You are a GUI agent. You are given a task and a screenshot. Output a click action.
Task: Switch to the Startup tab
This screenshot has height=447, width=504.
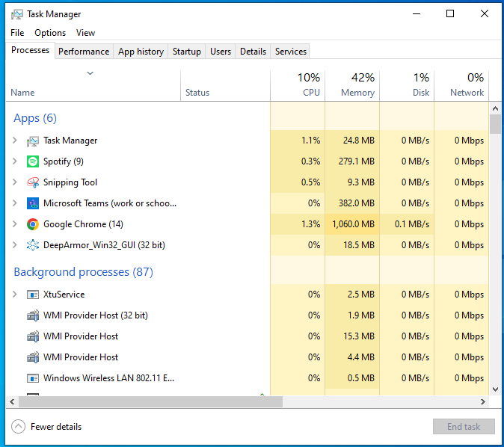[187, 52]
